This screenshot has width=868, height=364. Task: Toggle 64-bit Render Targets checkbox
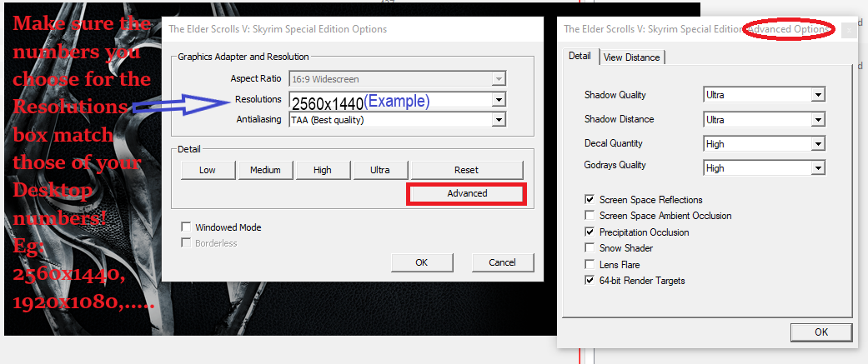click(x=589, y=281)
